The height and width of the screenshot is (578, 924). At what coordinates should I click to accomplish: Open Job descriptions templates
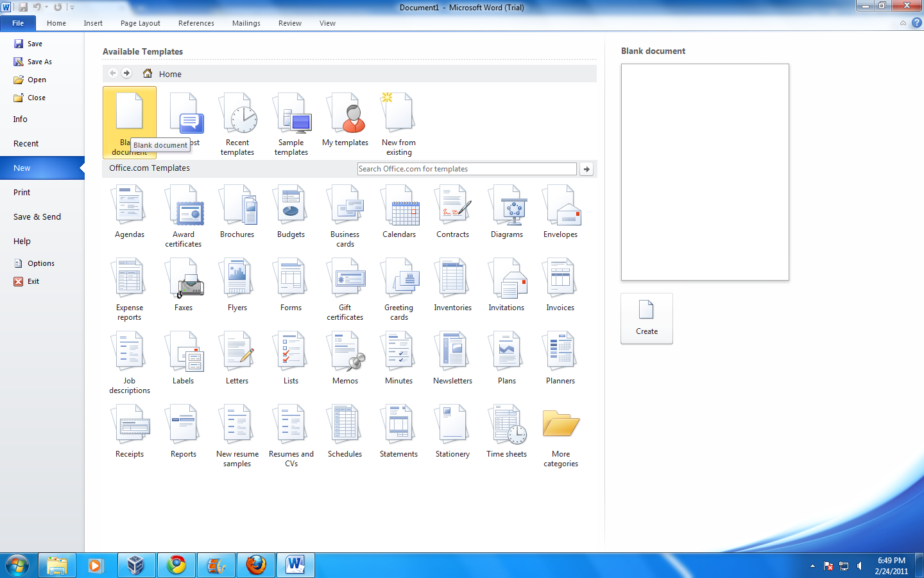click(x=130, y=362)
